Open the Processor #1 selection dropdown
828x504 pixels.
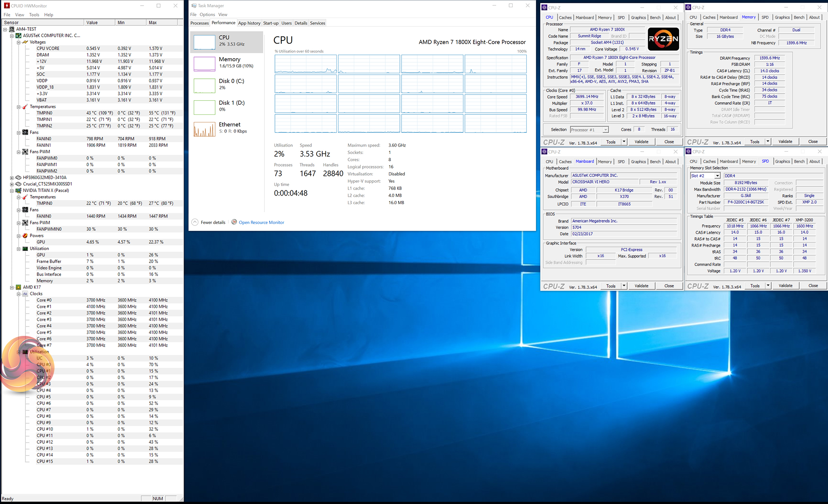point(605,130)
